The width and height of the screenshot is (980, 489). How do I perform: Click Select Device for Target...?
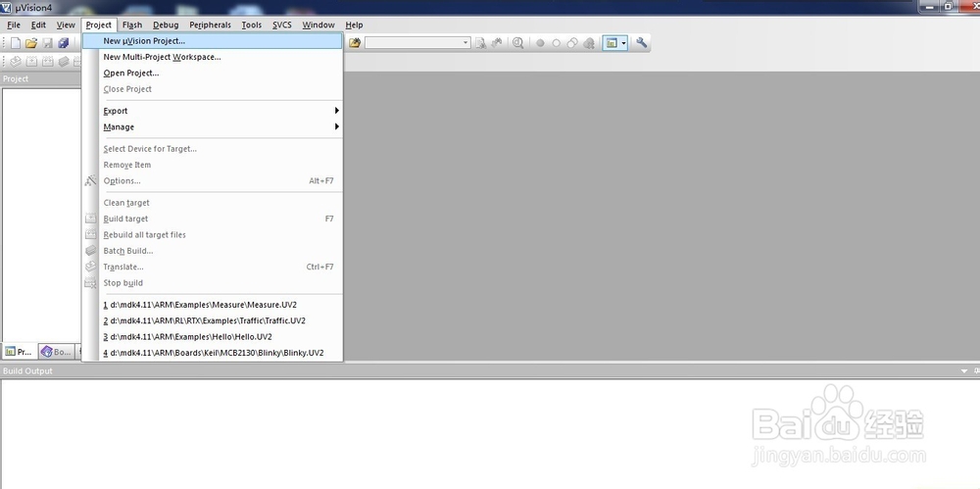click(213, 149)
